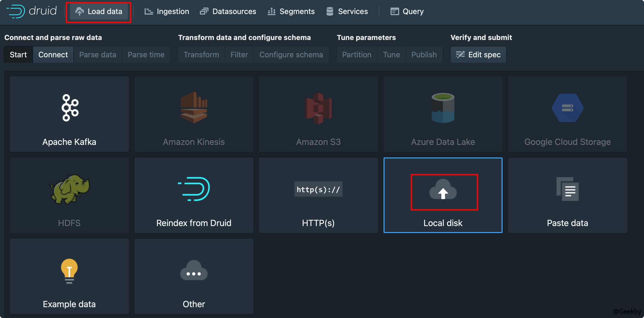Click the Apache Kafka label
Image resolution: width=644 pixels, height=318 pixels.
(69, 142)
